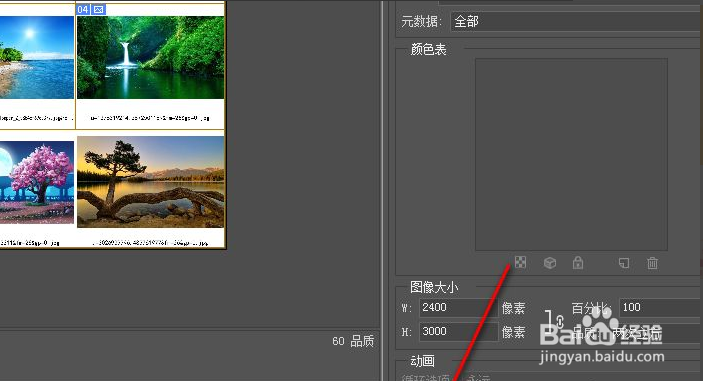
Task: Click the empty color table area
Action: pyautogui.click(x=571, y=154)
